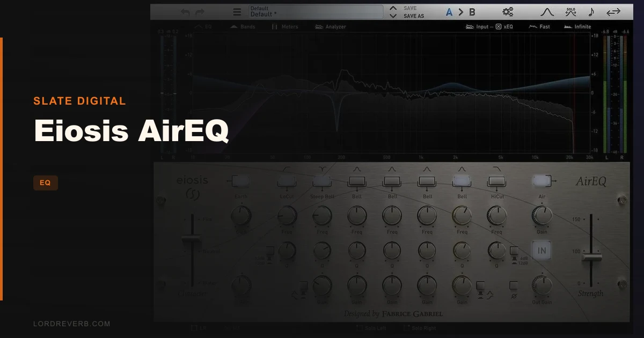The image size is (644, 338).
Task: Click the HiCut Freq knob
Action: (496, 216)
